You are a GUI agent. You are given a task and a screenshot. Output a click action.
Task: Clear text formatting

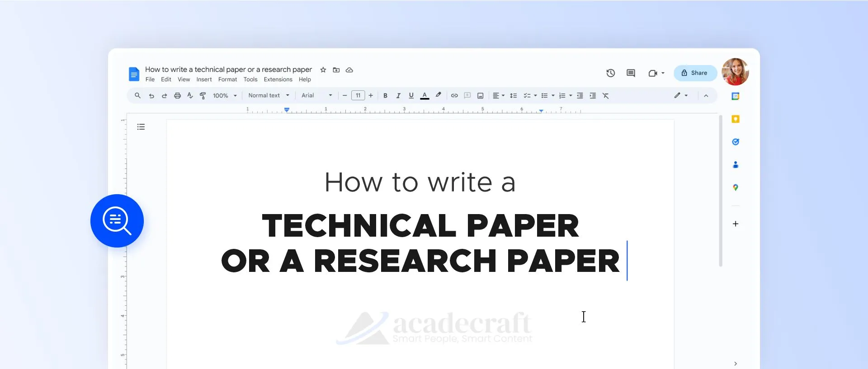[x=606, y=96]
